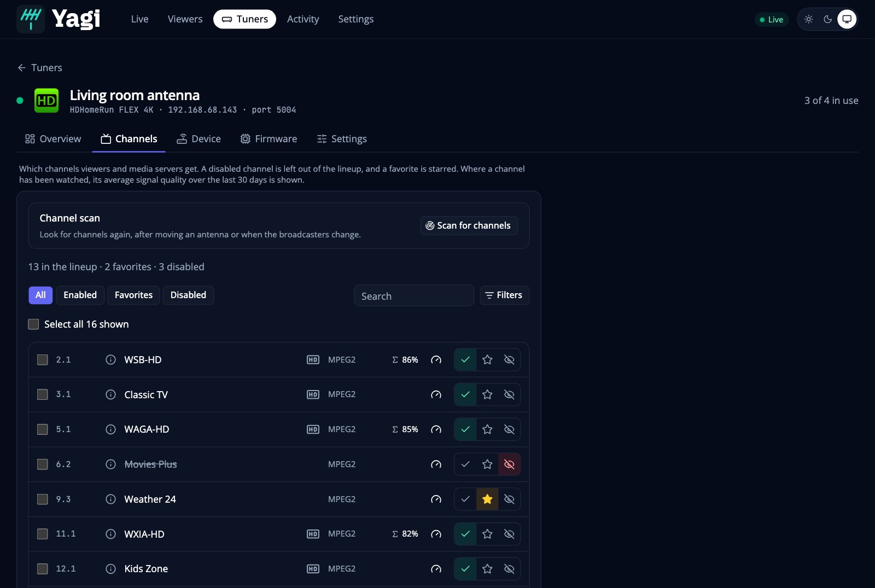
Task: Open info for Classic TV channel
Action: 110,394
